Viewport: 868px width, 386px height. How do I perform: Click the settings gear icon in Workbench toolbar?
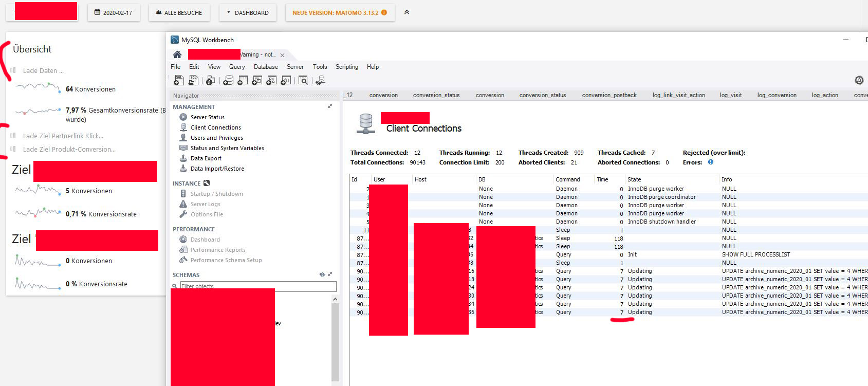(859, 80)
